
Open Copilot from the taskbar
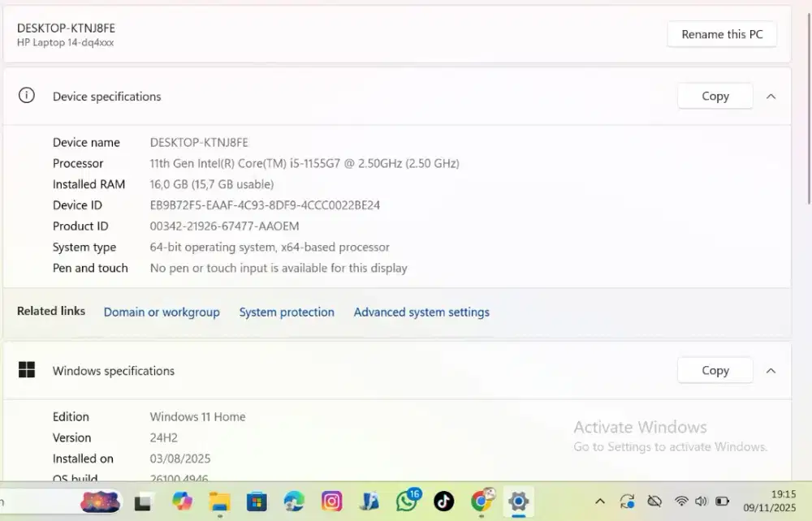click(x=182, y=502)
